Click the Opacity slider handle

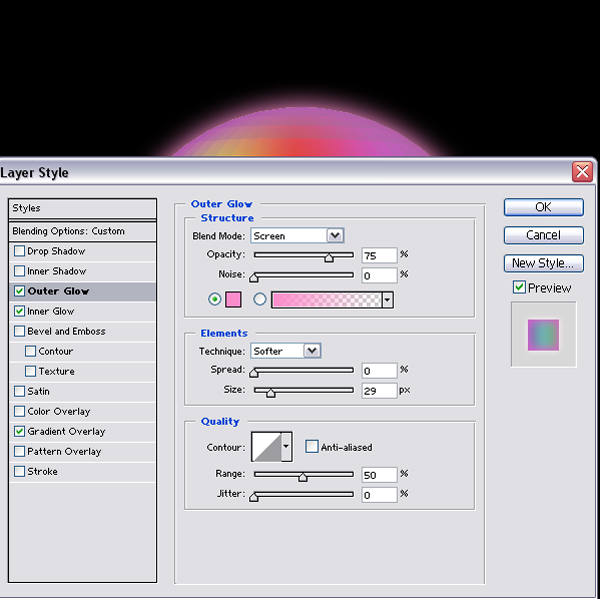pos(329,258)
